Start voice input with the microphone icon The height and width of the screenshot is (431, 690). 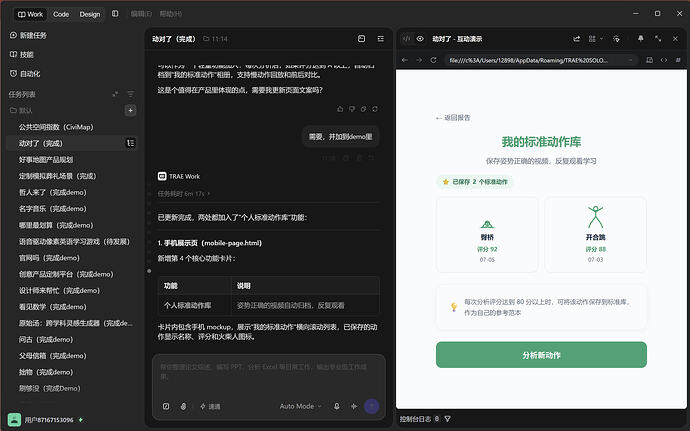click(337, 406)
